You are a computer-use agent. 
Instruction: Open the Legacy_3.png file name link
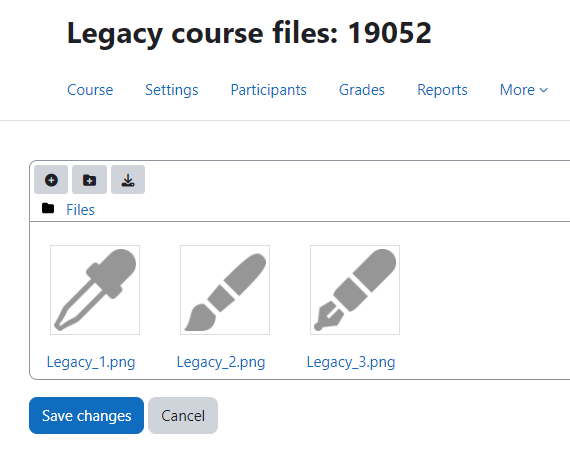pos(351,362)
